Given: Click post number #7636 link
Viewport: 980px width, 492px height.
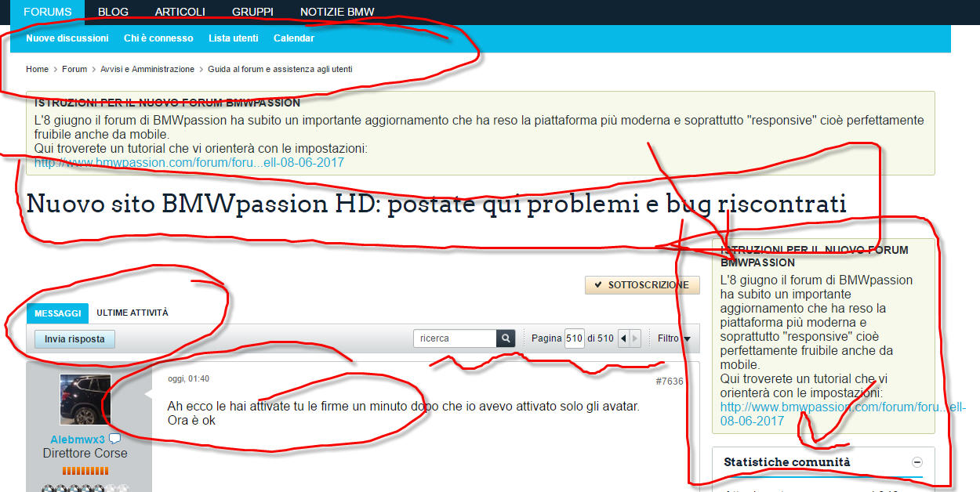Looking at the screenshot, I should tap(669, 382).
